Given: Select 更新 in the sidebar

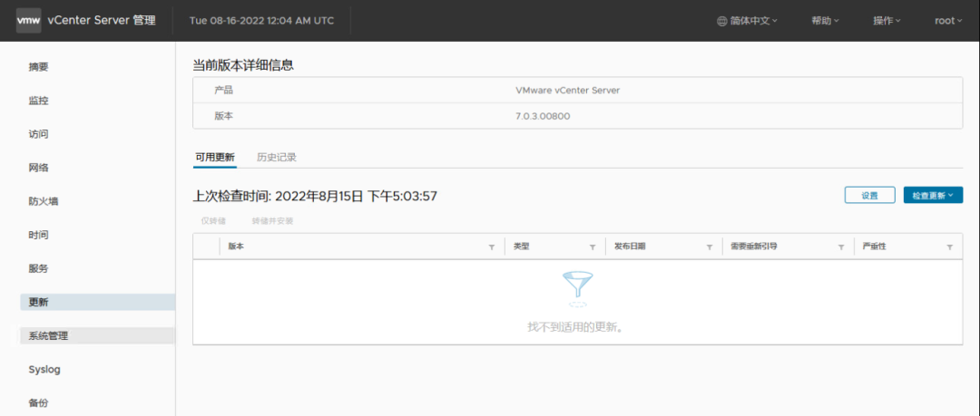Looking at the screenshot, I should pos(97,303).
